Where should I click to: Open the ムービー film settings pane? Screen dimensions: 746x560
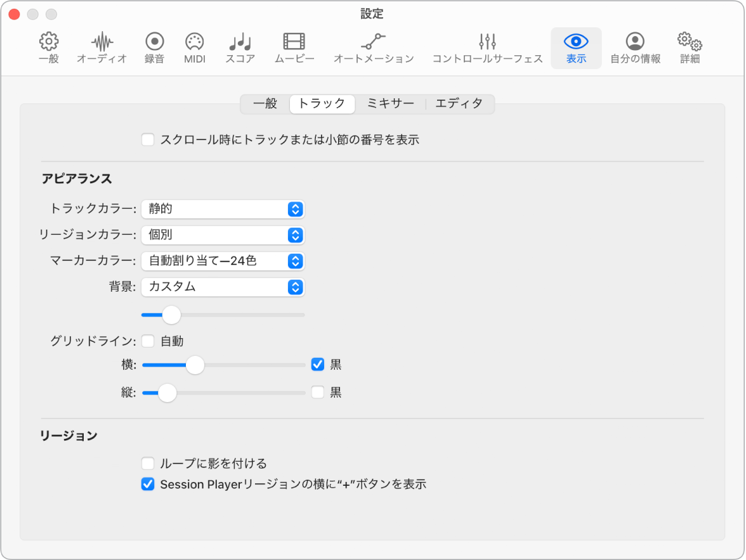pos(294,48)
